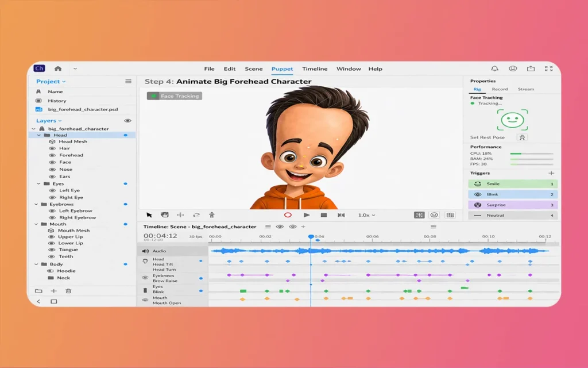This screenshot has height=368, width=588.
Task: Open the Timeline menu
Action: pos(315,69)
